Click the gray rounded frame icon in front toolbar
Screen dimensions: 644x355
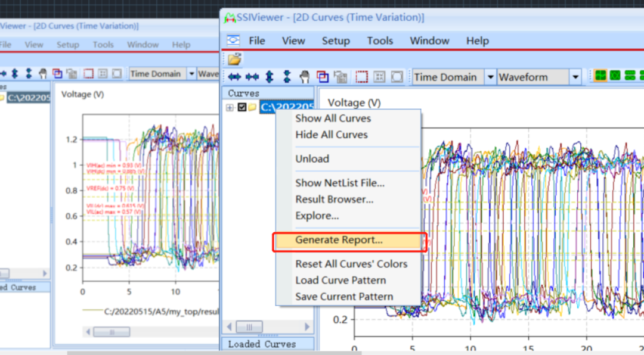[397, 77]
